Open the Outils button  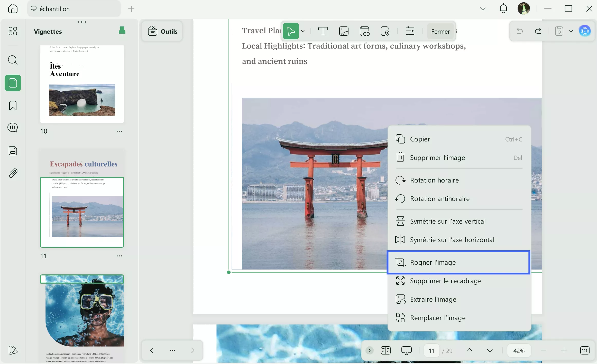162,31
